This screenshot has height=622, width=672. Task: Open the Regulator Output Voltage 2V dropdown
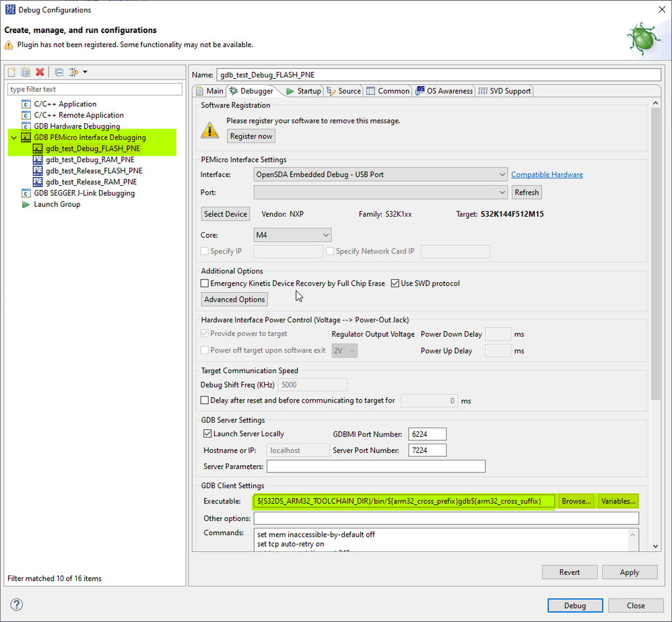[344, 351]
